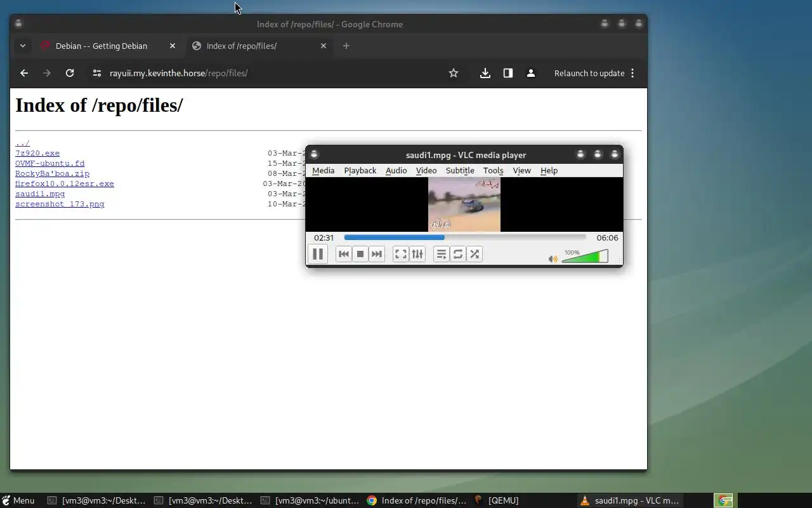Toggle VLC random shuffle
Screen dimensions: 812x508
(475, 254)
